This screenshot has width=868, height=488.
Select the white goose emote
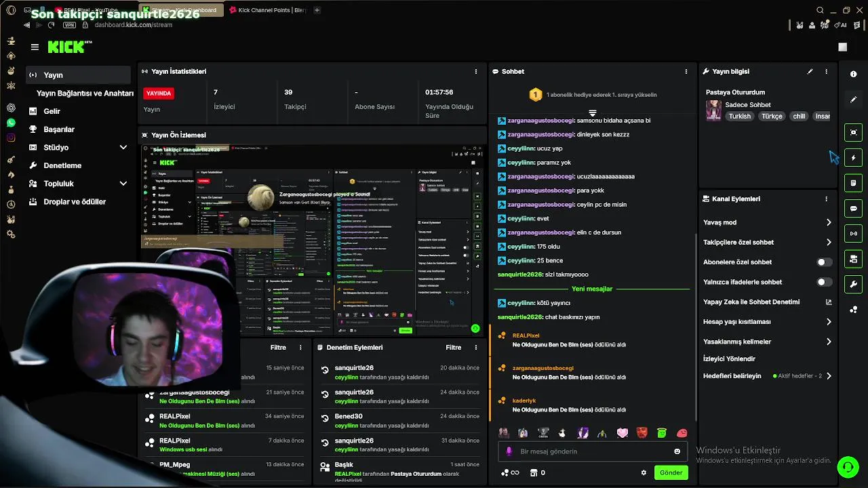click(x=562, y=433)
